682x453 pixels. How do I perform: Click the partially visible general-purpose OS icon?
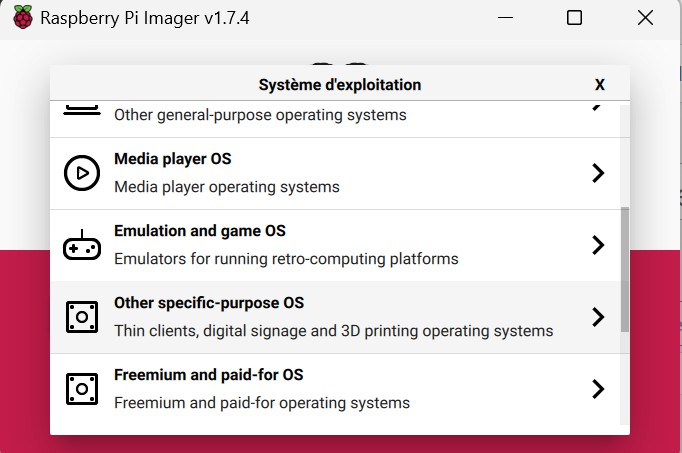pyautogui.click(x=82, y=110)
